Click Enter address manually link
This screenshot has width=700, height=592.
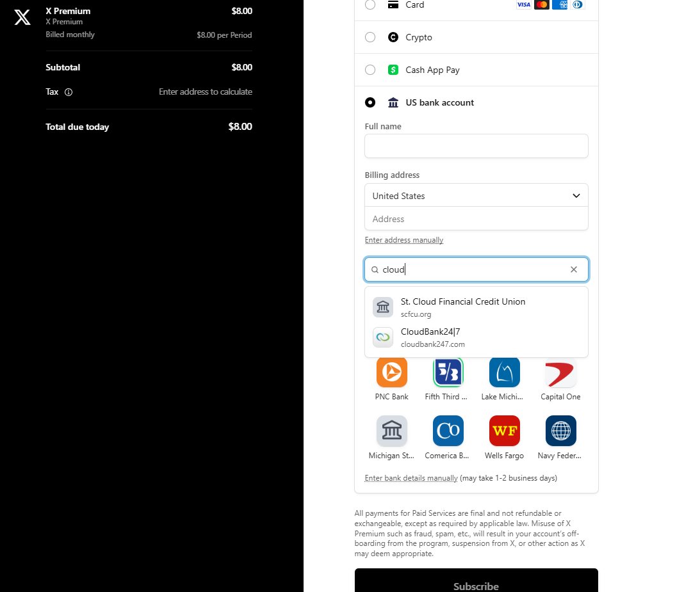point(404,240)
